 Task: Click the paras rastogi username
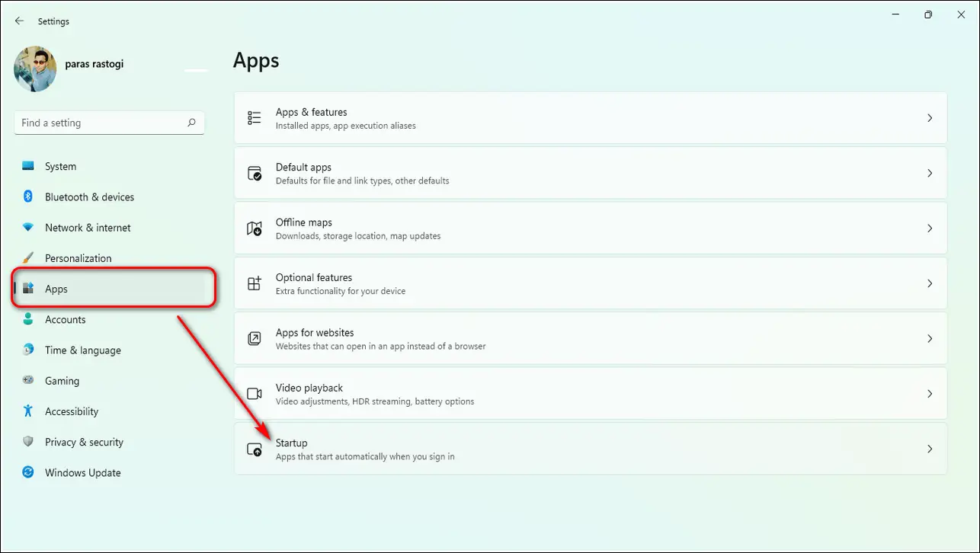94,64
